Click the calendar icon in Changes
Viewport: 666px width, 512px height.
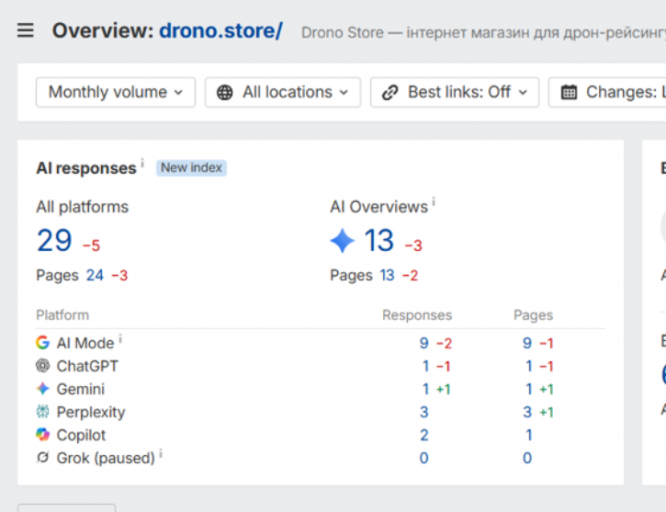pos(569,92)
